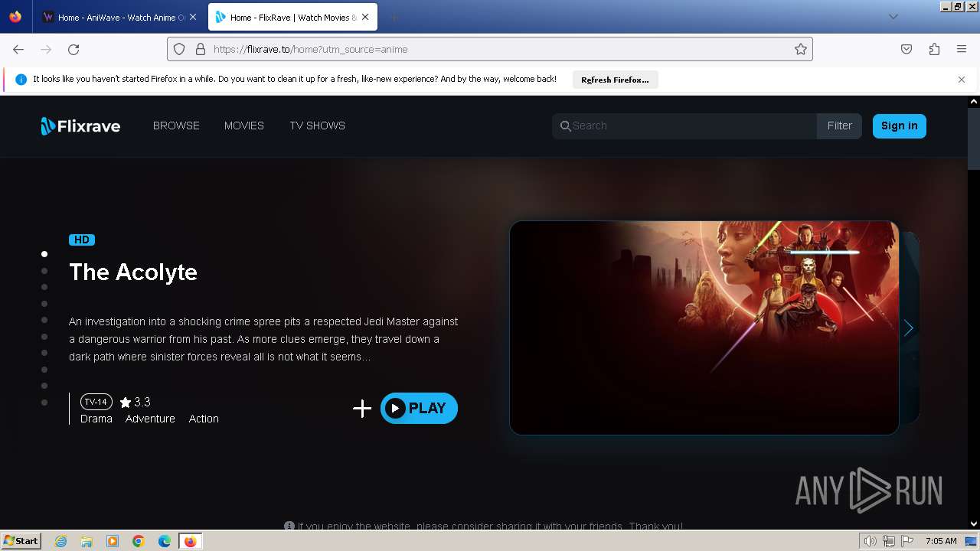Reload the page
980x551 pixels.
(x=73, y=49)
